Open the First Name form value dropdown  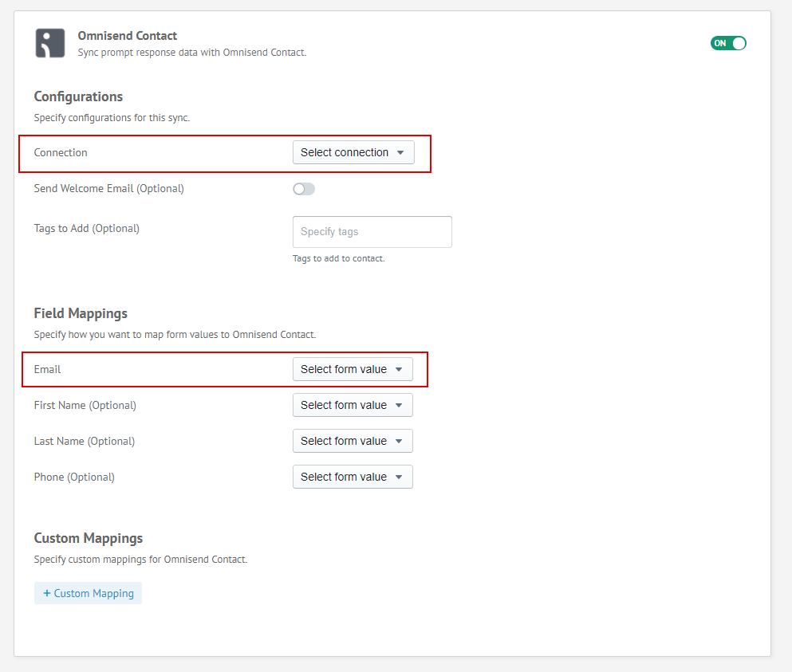[353, 405]
